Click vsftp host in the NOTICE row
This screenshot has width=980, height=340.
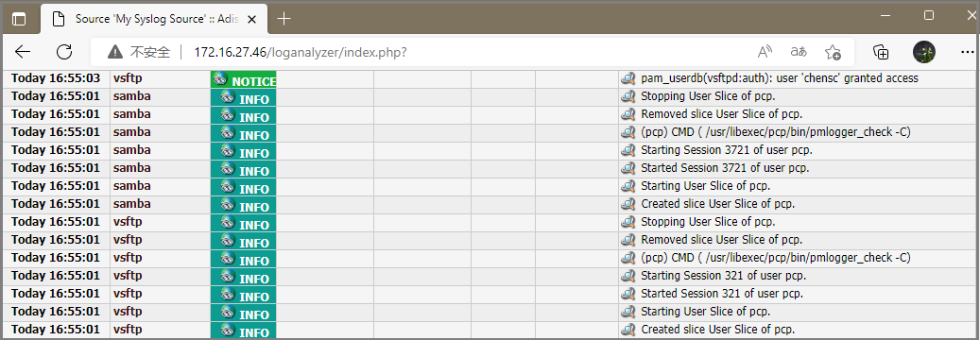[128, 78]
